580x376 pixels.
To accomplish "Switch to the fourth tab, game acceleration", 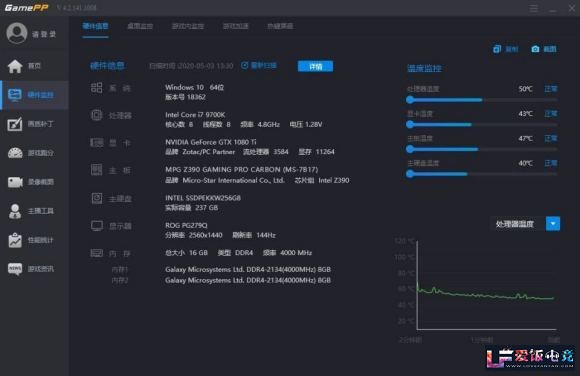I will (236, 26).
